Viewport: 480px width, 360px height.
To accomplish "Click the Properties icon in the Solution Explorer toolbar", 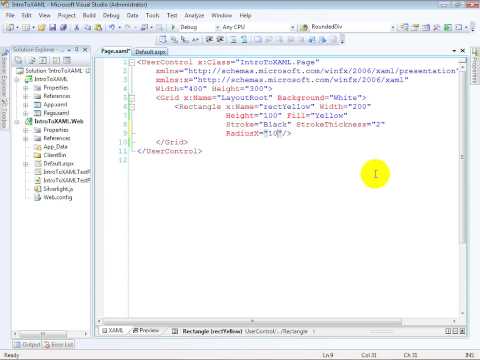I will click(x=19, y=60).
